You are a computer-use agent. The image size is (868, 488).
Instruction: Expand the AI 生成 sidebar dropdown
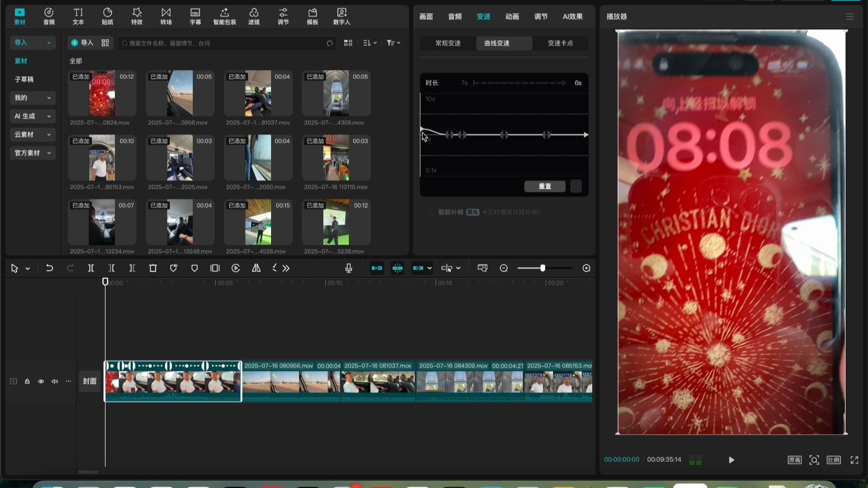click(32, 116)
